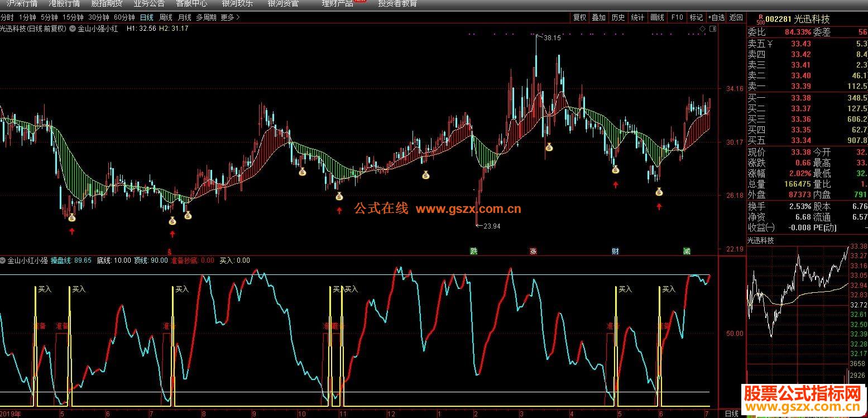Click the 返回 back button
The image size is (868, 418).
(736, 17)
